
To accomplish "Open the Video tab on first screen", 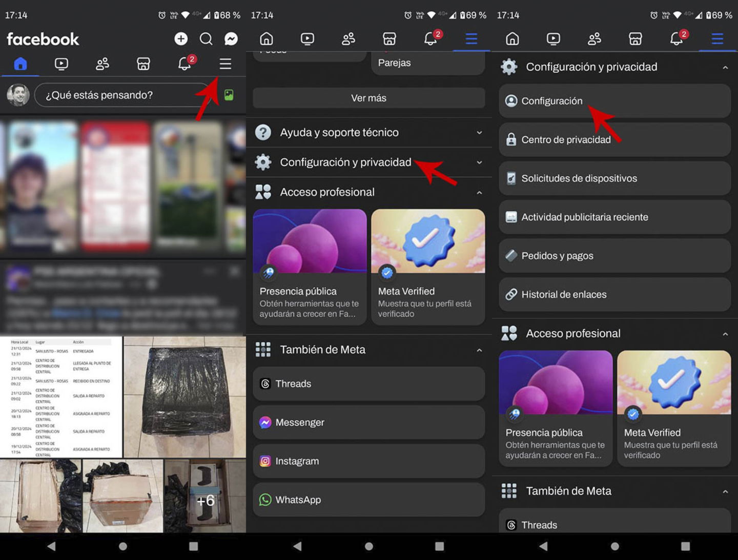I will (61, 64).
